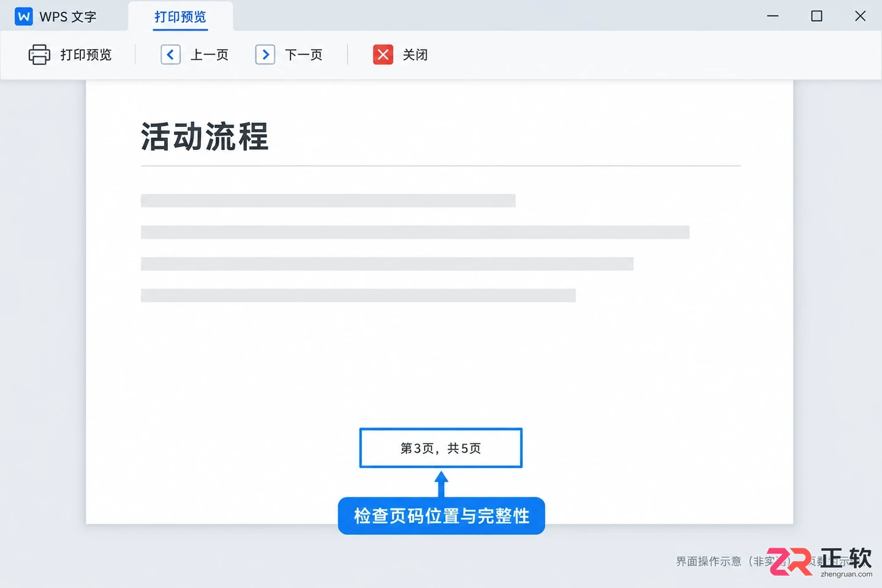Click the WPS 文字 title text
Viewport: 882px width, 588px height.
[68, 17]
